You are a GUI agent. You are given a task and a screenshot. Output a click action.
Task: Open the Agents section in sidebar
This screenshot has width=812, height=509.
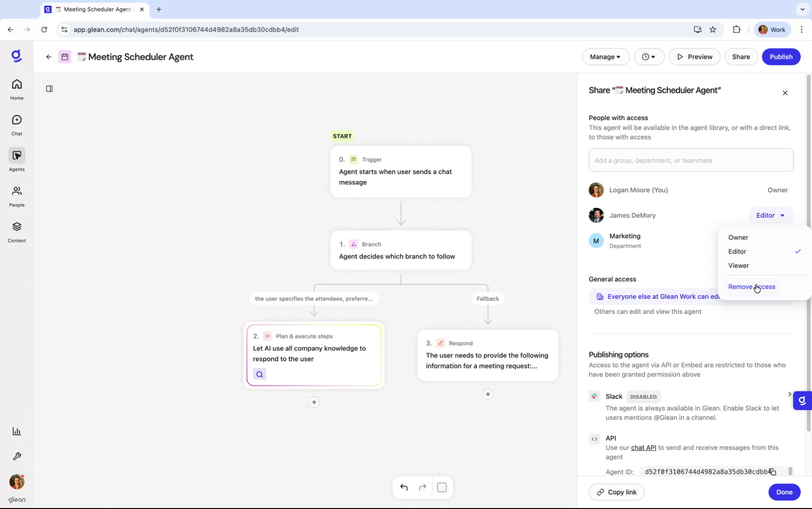coord(17,160)
